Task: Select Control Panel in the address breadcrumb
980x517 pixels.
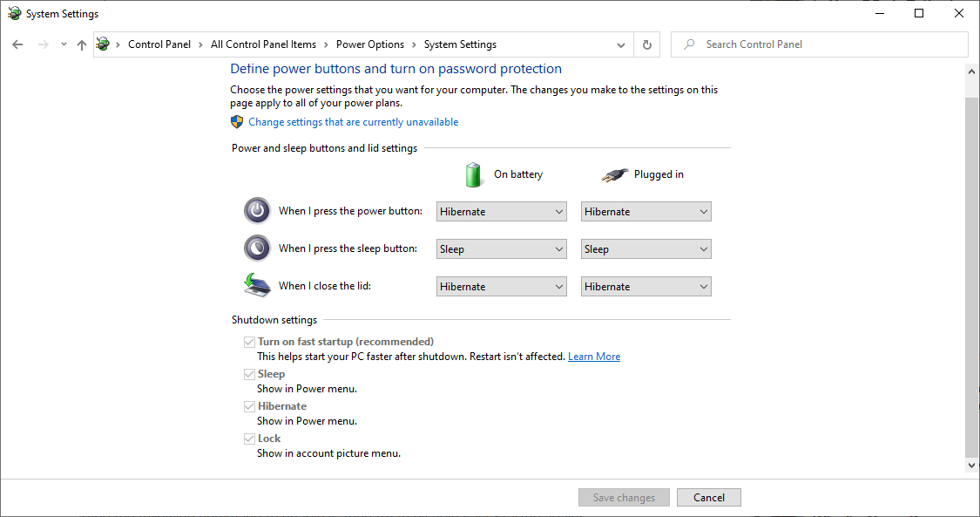Action: 159,44
